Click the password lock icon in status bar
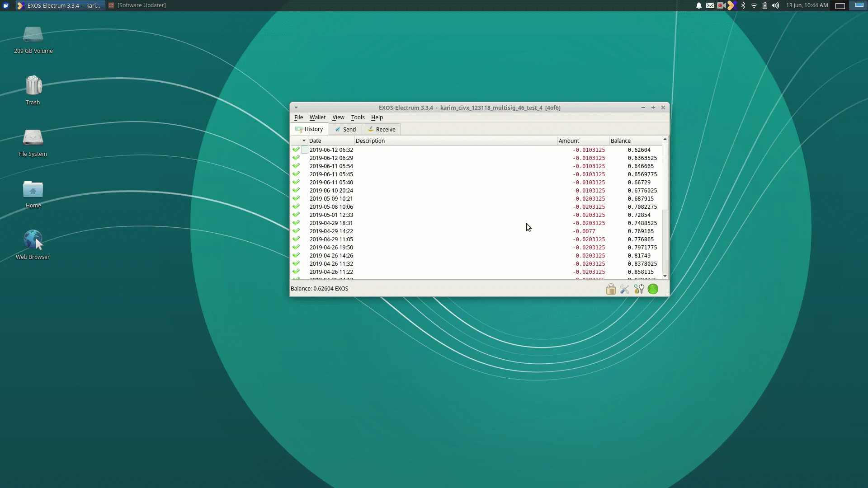 click(x=611, y=289)
